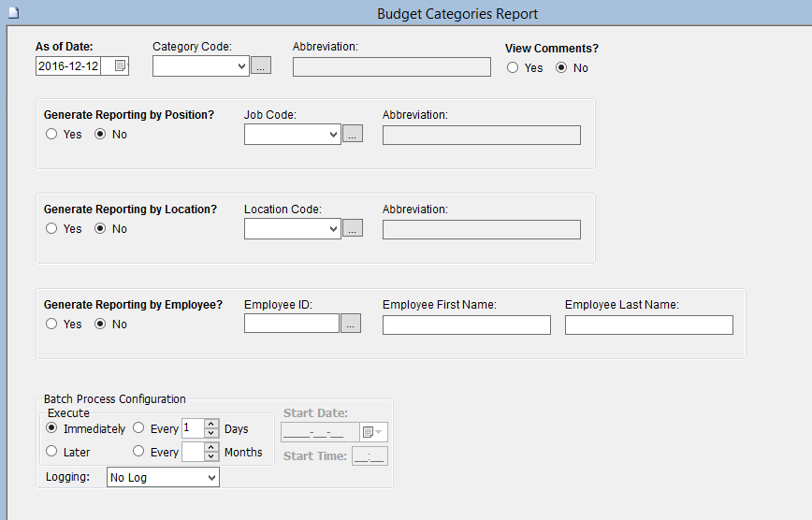This screenshot has height=520, width=812.
Task: Click the Job Code lookup ellipsis button
Action: pos(352,135)
